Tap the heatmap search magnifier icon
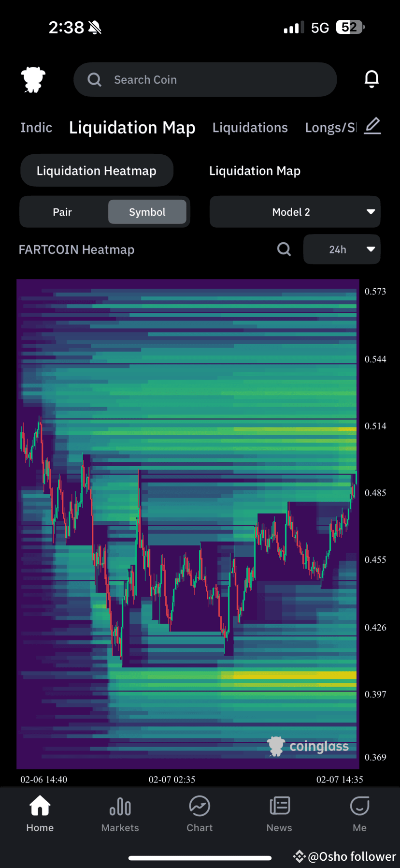The image size is (400, 868). 284,249
